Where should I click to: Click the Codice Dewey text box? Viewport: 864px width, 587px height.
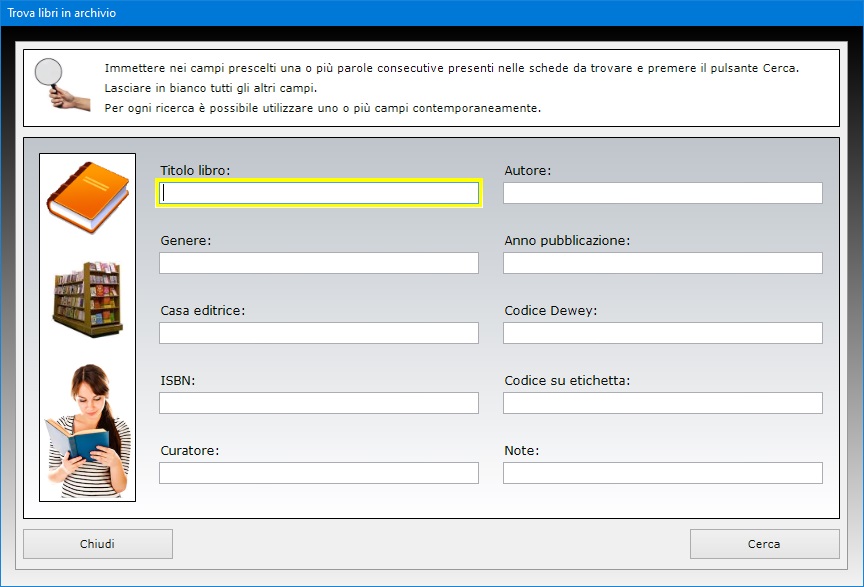663,333
